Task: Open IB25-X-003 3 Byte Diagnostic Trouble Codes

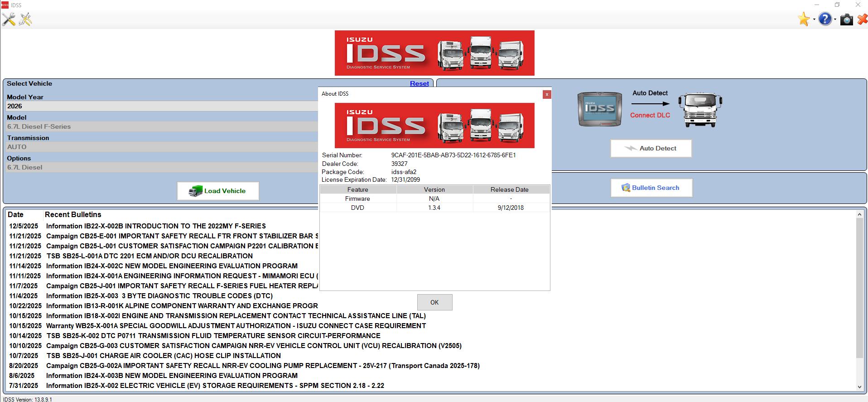Action: point(159,296)
